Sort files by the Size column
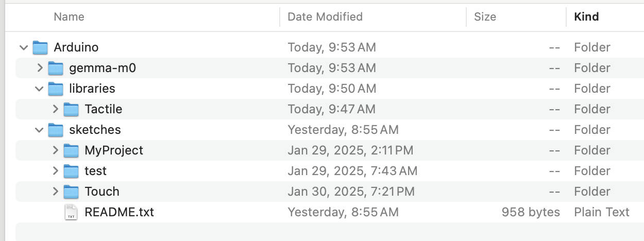This screenshot has width=644, height=241. point(485,16)
